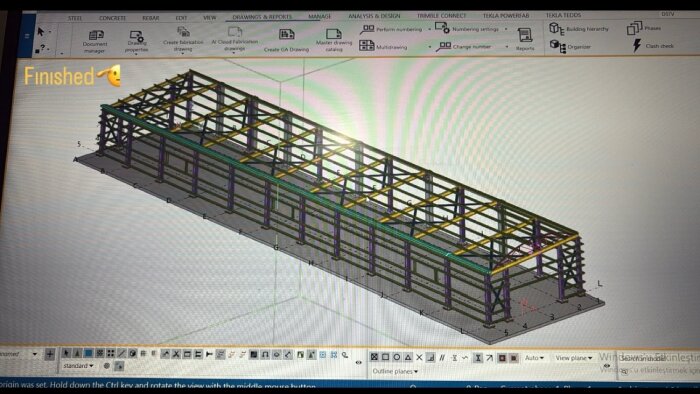Toggle eye icon beside Outline planes
700x394 pixels.
pos(358,363)
